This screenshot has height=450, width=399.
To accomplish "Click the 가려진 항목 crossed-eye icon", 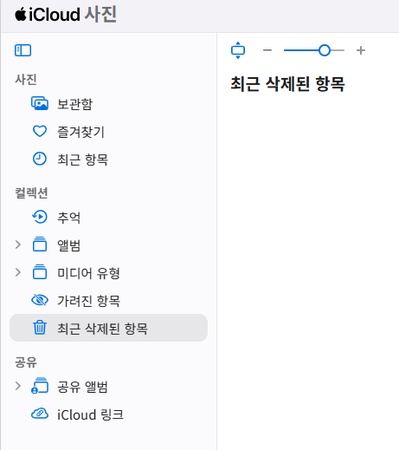I will 40,300.
